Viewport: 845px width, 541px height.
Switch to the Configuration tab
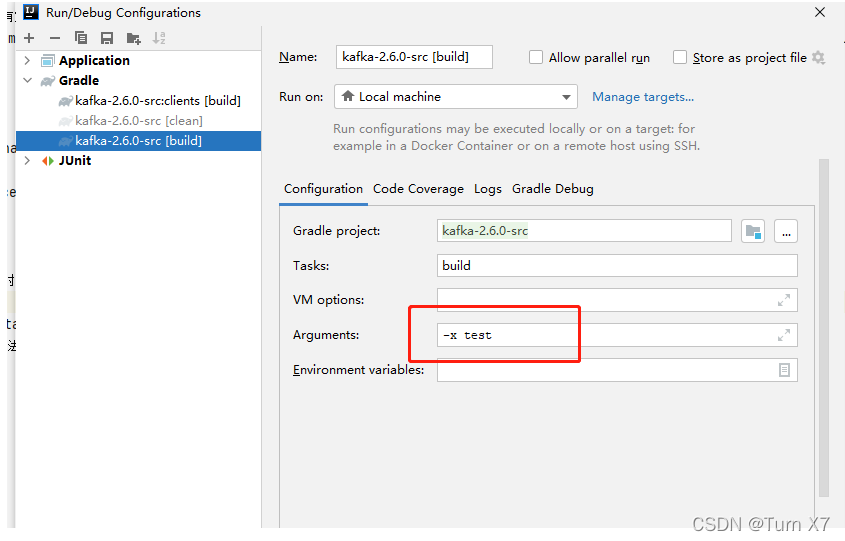click(323, 189)
